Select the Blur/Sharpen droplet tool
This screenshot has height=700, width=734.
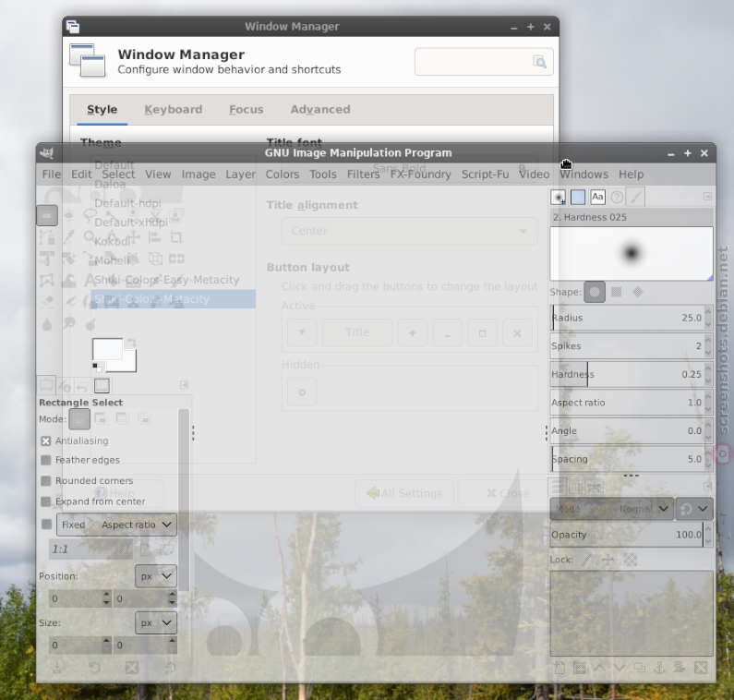tap(47, 323)
